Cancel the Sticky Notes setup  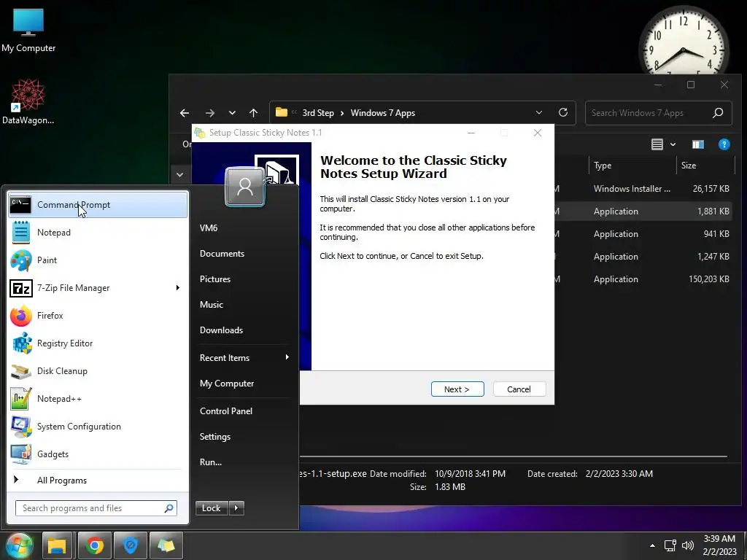(x=519, y=389)
